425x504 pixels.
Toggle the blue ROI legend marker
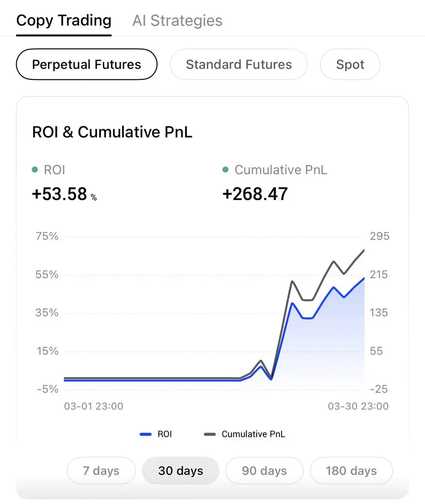[145, 434]
